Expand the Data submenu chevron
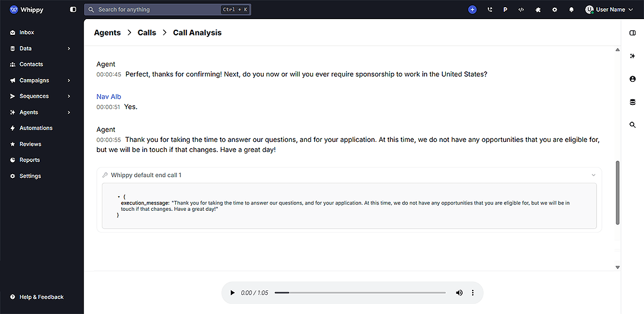The image size is (644, 314). coord(69,48)
